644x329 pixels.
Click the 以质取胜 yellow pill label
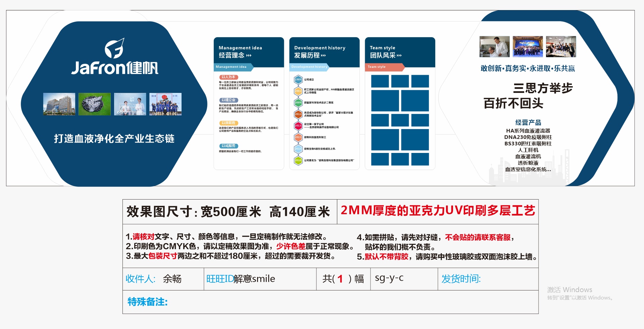tap(228, 123)
